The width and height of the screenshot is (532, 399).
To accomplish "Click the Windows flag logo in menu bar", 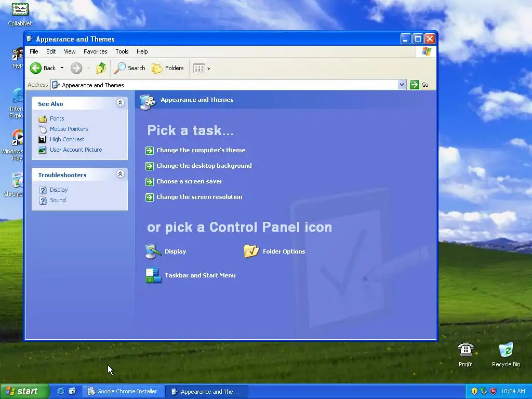I will pyautogui.click(x=426, y=51).
